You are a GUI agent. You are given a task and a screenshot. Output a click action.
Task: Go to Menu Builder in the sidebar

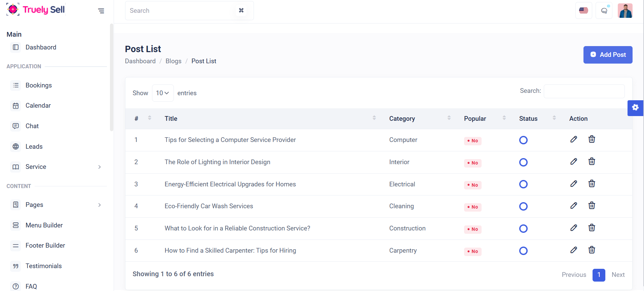point(44,225)
